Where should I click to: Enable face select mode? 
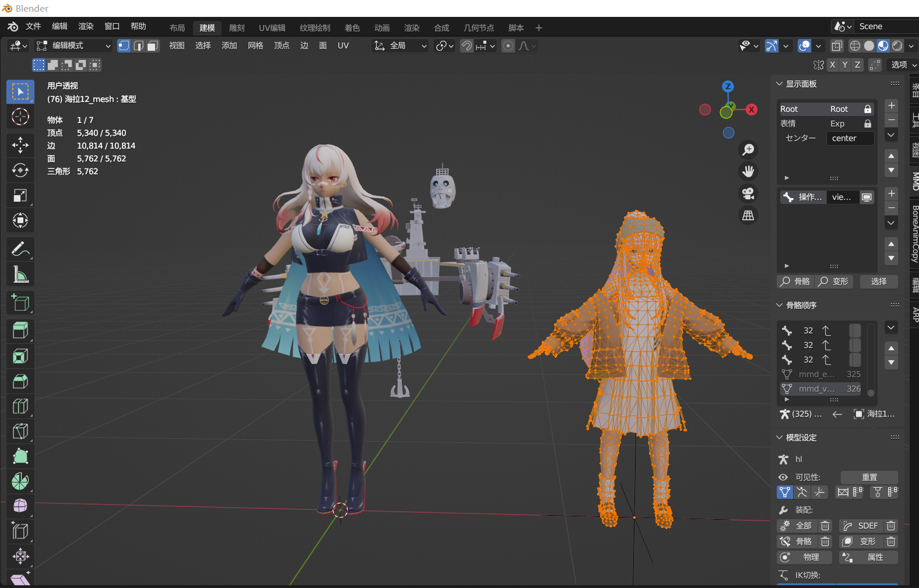click(x=153, y=46)
